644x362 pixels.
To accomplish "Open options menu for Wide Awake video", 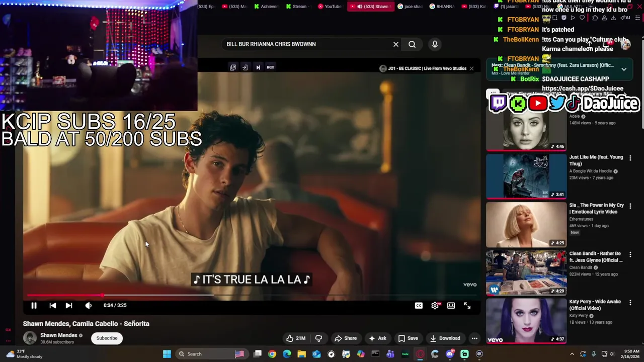I will (630, 303).
